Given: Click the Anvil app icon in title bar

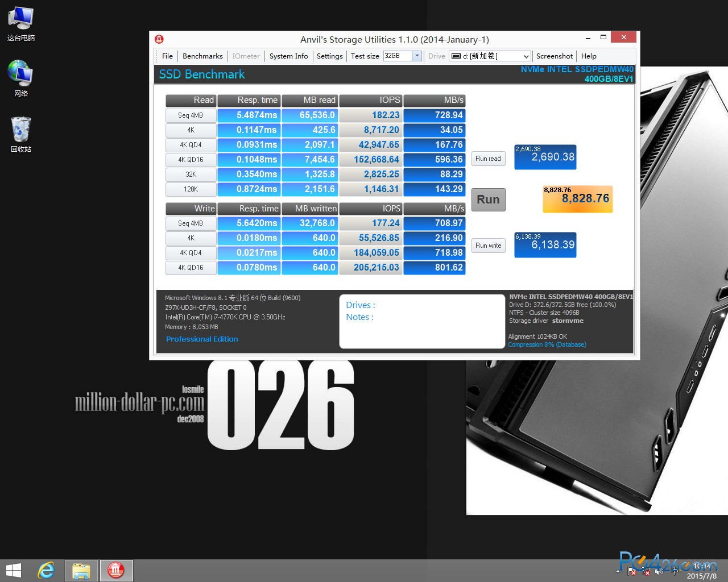Looking at the screenshot, I should click(159, 39).
